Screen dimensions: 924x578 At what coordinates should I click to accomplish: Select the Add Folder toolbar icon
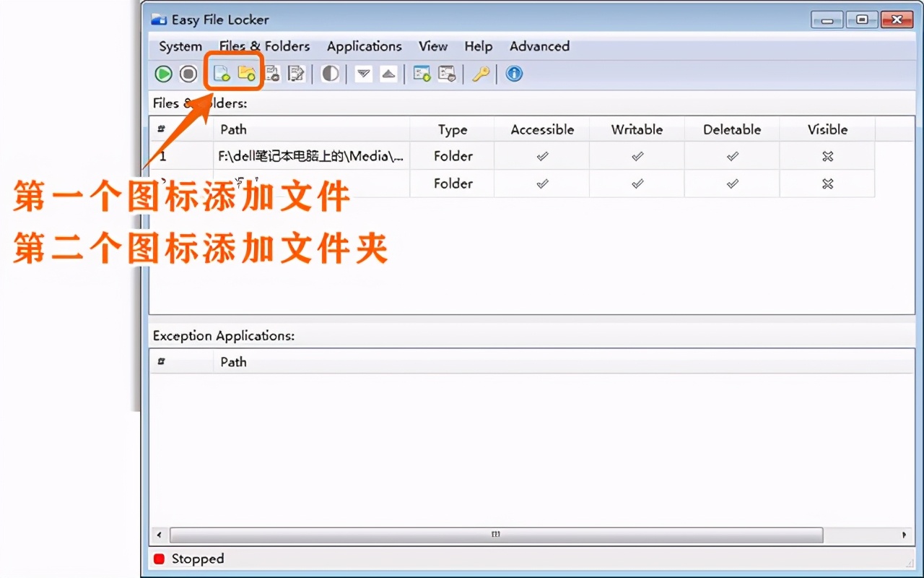coord(246,73)
